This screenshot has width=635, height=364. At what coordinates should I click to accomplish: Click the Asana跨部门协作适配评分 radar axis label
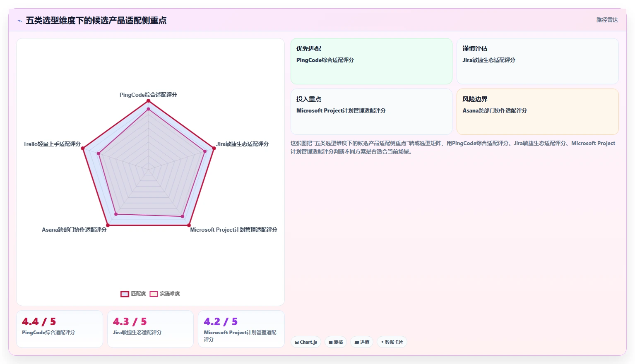click(74, 230)
